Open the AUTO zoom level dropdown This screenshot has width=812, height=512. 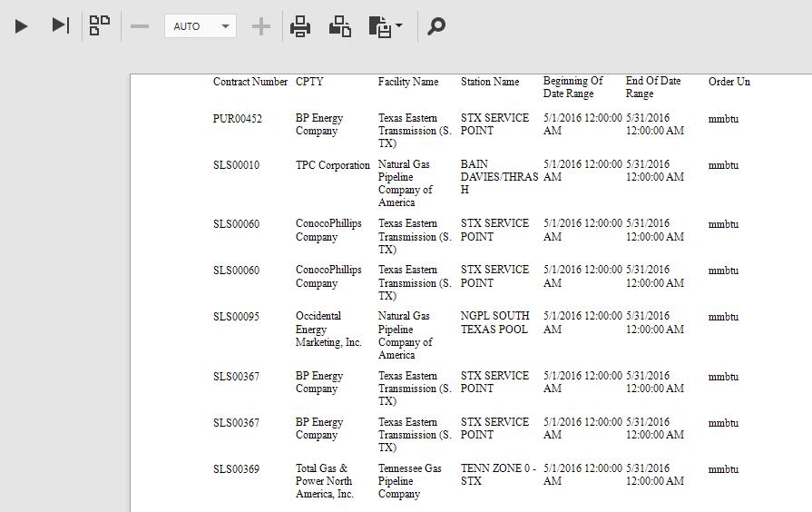pyautogui.click(x=201, y=26)
